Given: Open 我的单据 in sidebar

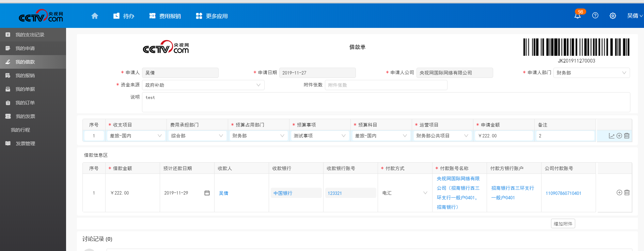Looking at the screenshot, I should [x=33, y=89].
